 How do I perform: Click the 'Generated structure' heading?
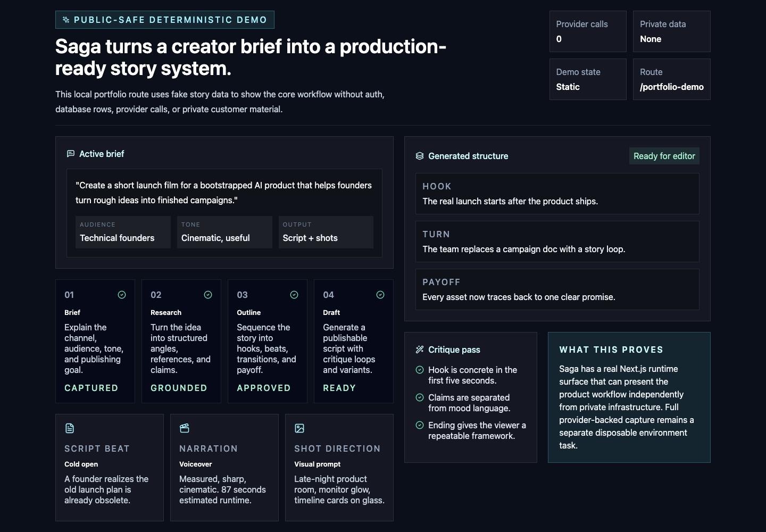coord(468,156)
